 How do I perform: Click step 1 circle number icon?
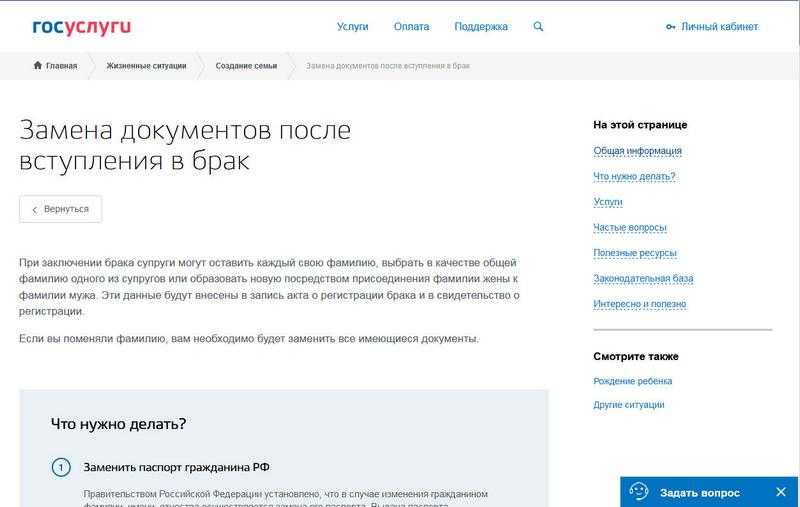pos(61,467)
